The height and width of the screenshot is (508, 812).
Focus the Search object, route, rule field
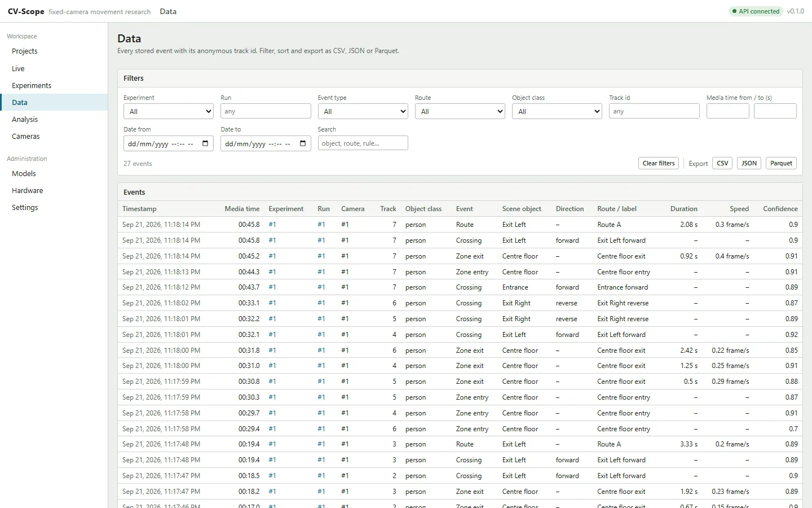(363, 143)
